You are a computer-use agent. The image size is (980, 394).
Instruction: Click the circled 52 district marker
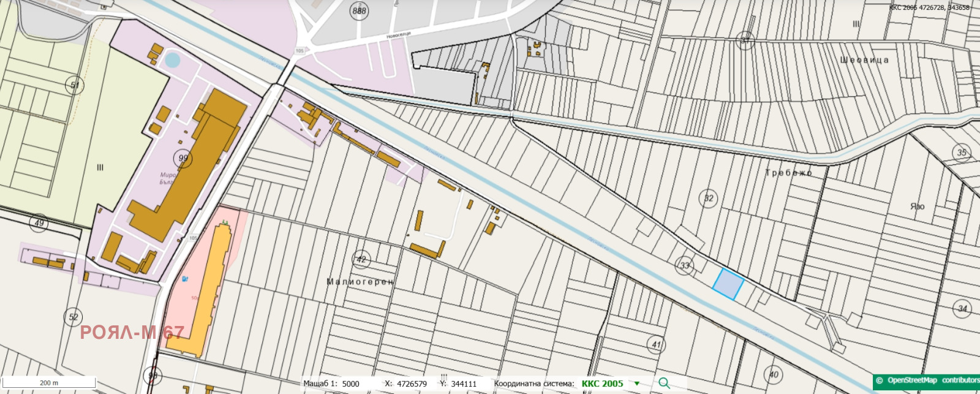coord(73,317)
